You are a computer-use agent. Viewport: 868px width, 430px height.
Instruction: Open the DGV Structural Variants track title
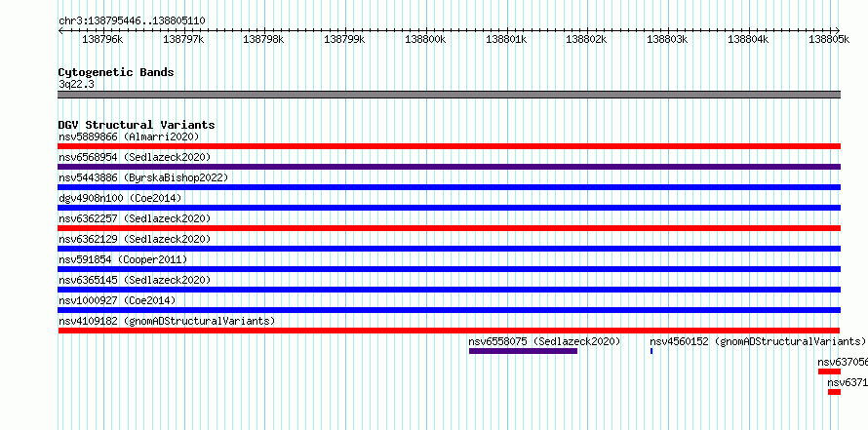pos(137,125)
